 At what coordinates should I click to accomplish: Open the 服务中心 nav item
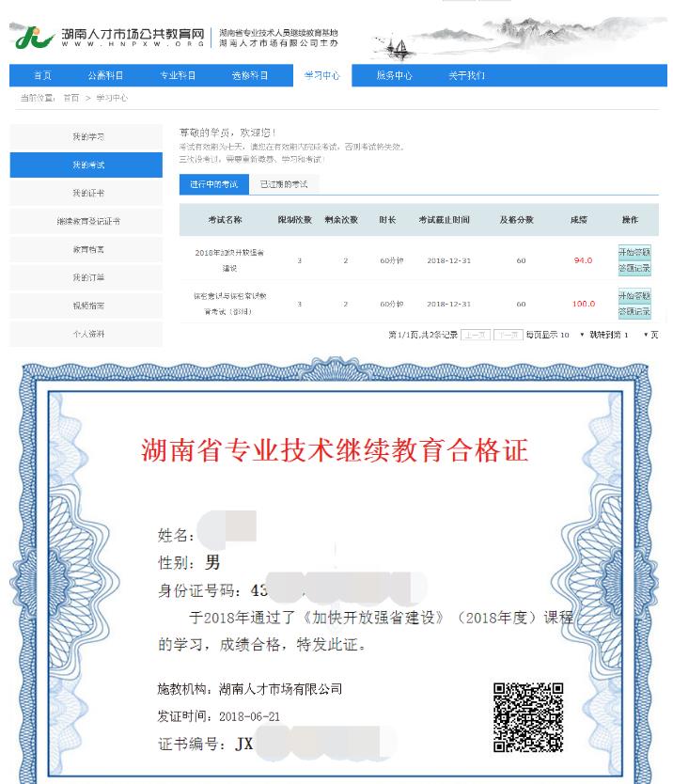point(394,75)
